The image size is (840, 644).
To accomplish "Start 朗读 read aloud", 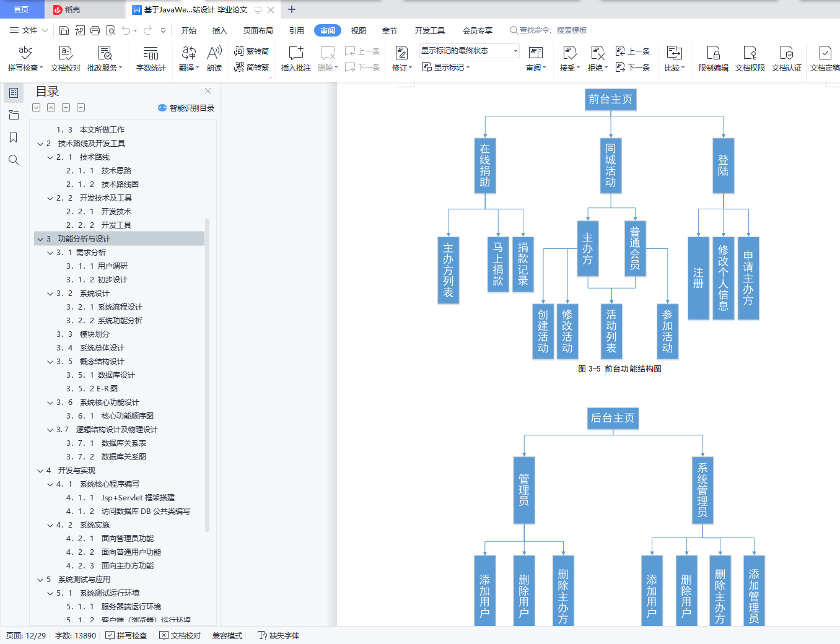I will (x=214, y=59).
